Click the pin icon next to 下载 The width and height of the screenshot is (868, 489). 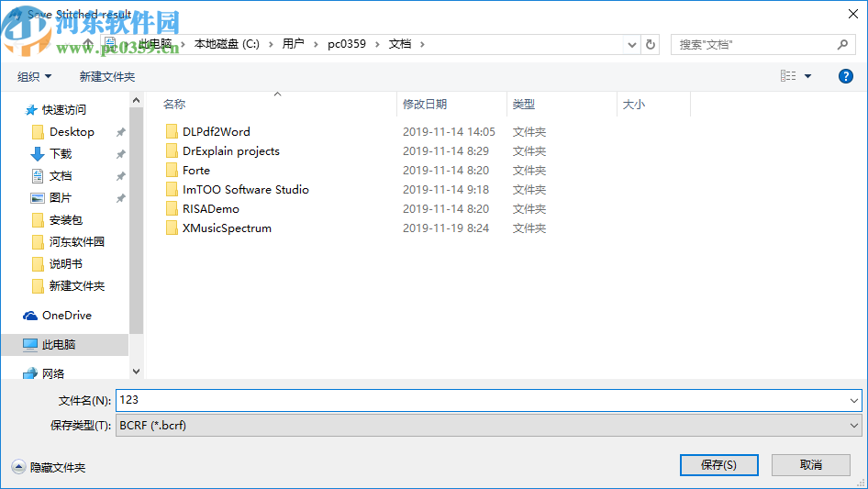pyautogui.click(x=120, y=154)
